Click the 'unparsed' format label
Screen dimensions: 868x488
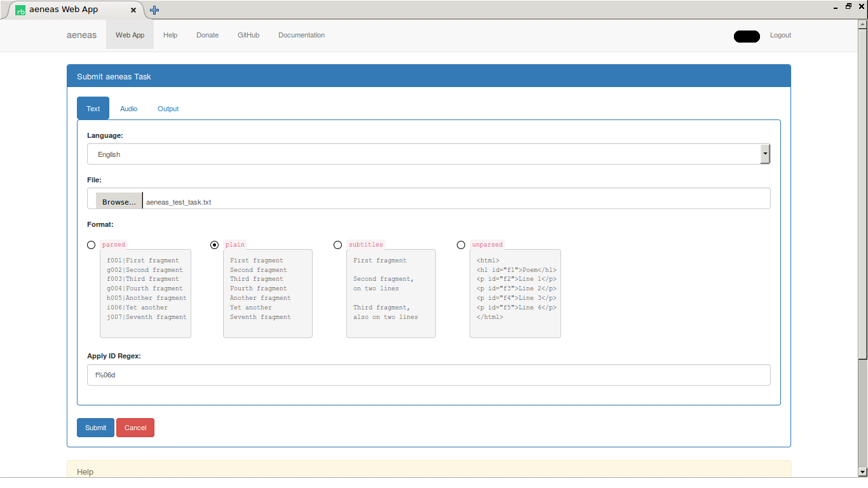(487, 245)
